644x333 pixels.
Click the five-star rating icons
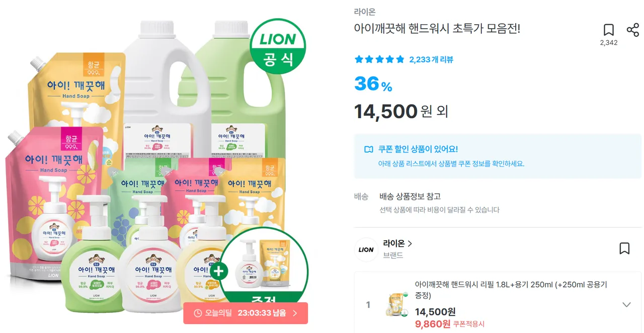click(379, 59)
